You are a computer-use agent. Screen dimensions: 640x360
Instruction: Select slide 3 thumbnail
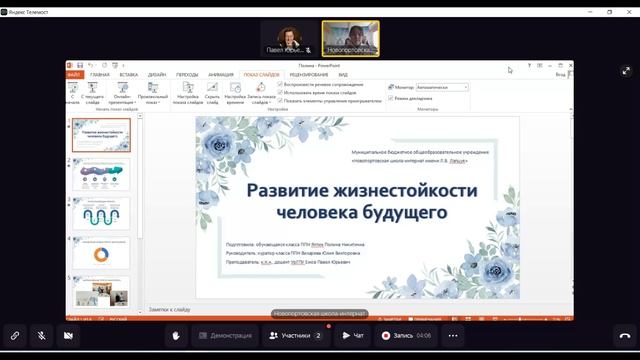(x=101, y=213)
